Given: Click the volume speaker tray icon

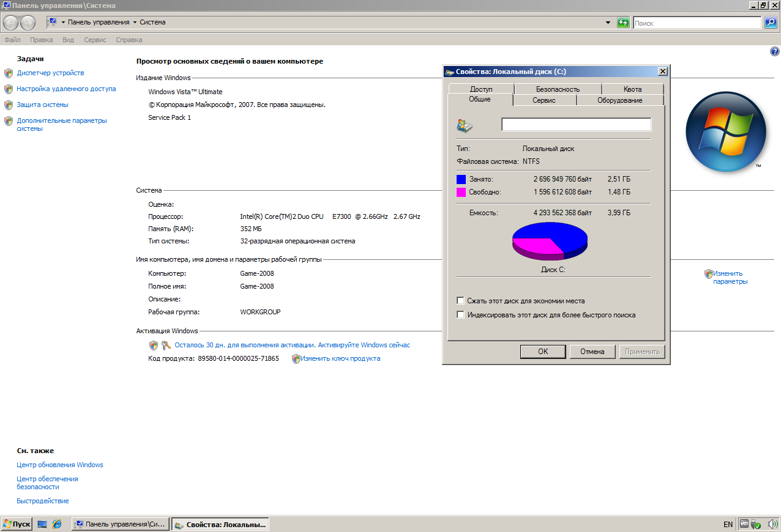Looking at the screenshot, I should pos(772,524).
